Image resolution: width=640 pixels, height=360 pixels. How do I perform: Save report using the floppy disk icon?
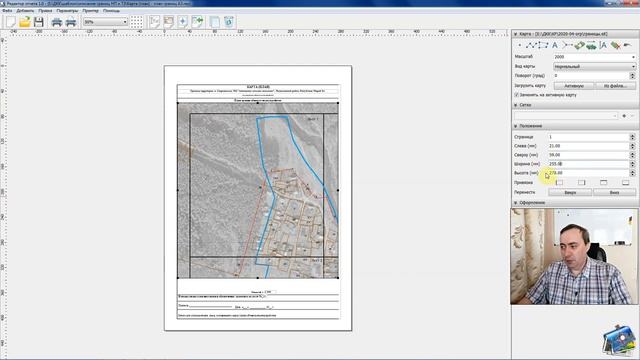38,22
